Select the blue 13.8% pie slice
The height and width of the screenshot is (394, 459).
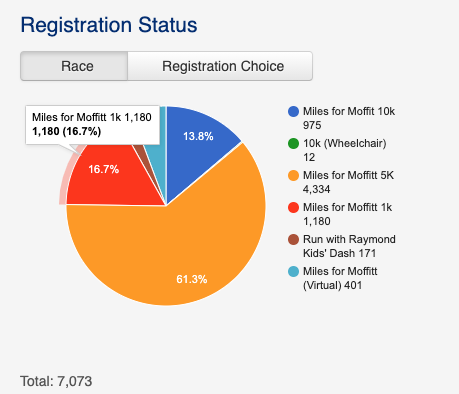click(x=197, y=143)
